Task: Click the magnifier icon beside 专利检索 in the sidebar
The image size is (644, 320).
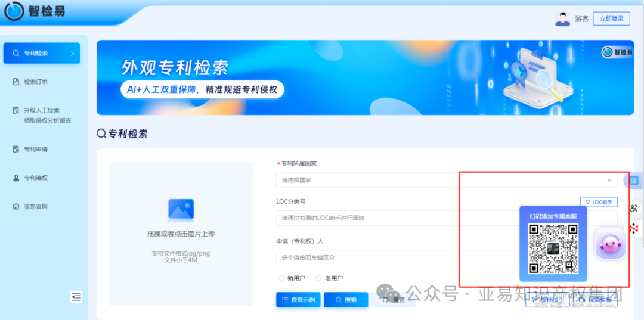Action: 16,54
